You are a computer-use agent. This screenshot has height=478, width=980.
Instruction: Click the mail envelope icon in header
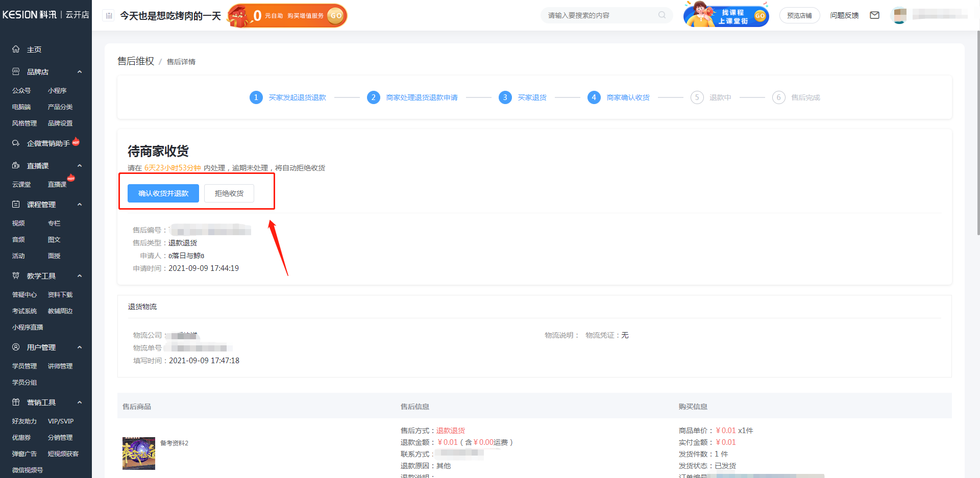pyautogui.click(x=874, y=15)
